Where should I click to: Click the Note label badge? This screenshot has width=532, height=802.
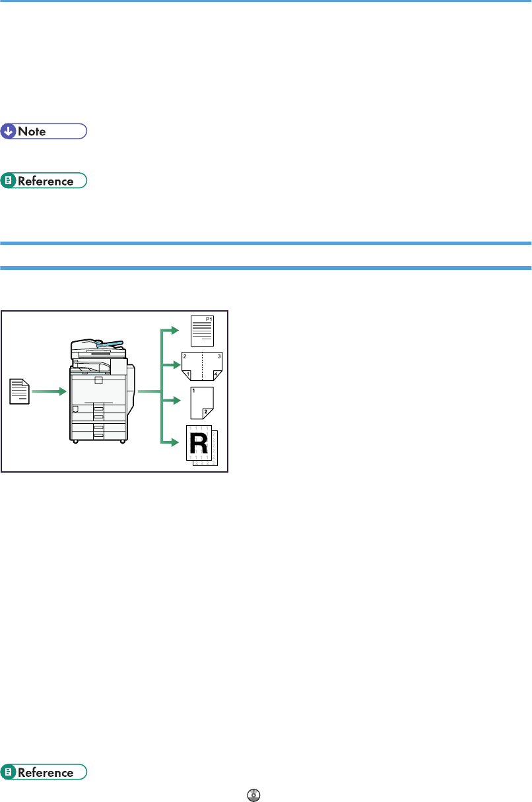44,131
